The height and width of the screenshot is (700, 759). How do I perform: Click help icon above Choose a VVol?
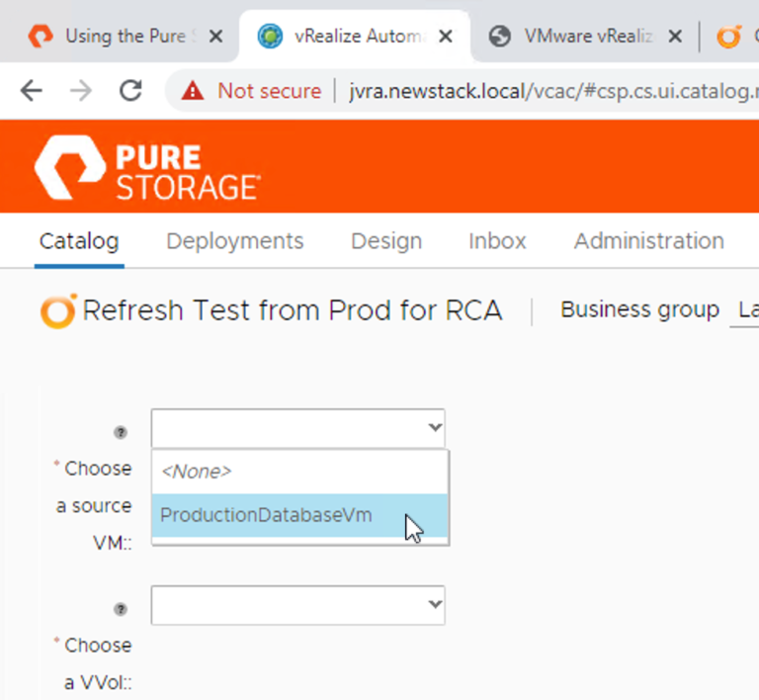(122, 609)
